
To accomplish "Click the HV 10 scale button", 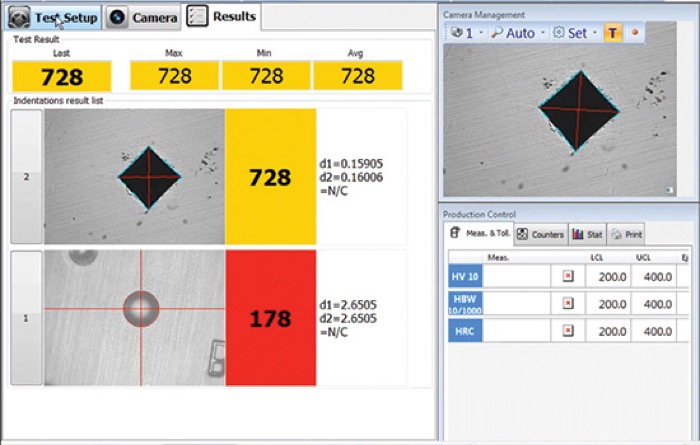I will [465, 275].
